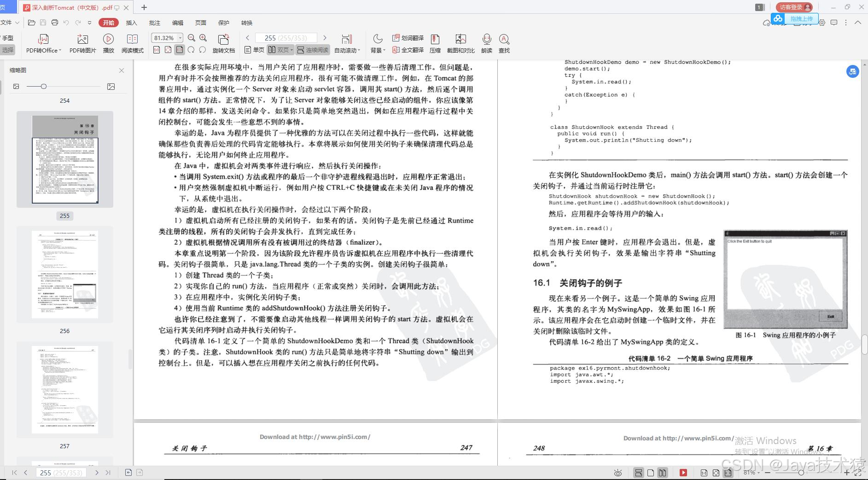Close the 缩略图 thumbnail panel
Screen dimensions: 868x480
[122, 70]
